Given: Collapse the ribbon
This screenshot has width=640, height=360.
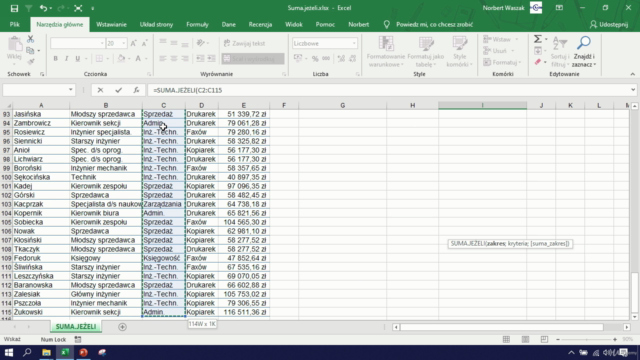Looking at the screenshot, I should coord(632,74).
